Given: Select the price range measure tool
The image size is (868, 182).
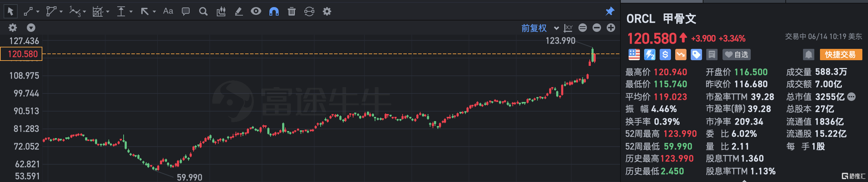Looking at the screenshot, I should click(121, 12).
